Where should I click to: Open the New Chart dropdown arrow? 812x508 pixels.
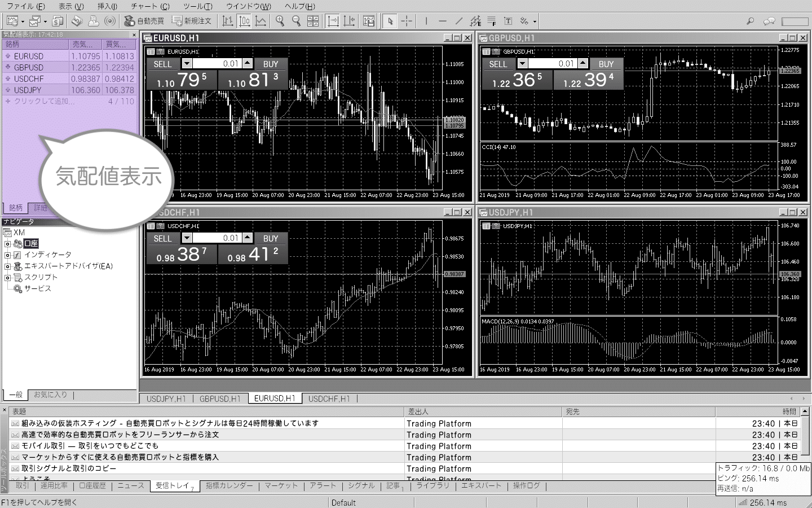coord(23,21)
